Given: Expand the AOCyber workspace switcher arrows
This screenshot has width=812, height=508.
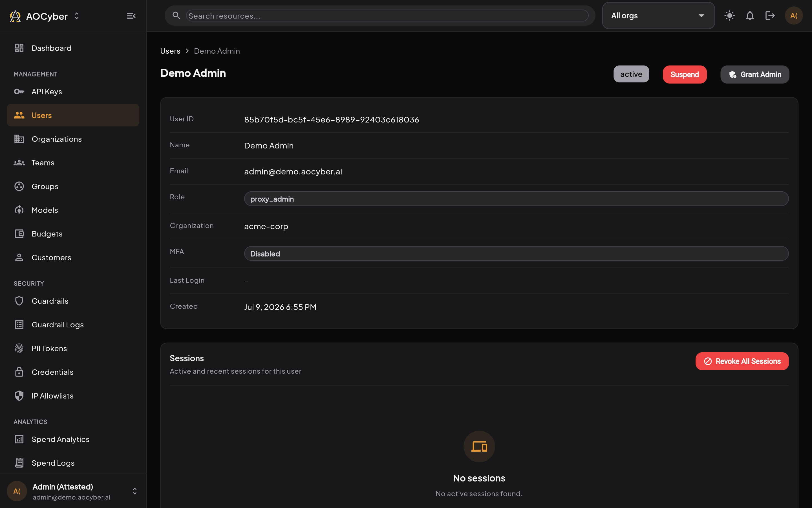Looking at the screenshot, I should point(76,16).
